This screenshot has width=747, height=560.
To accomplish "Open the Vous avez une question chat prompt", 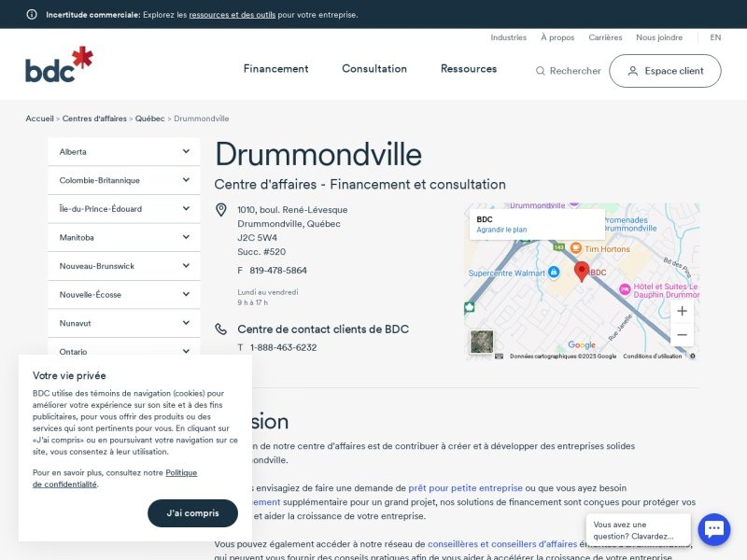I will pyautogui.click(x=639, y=530).
